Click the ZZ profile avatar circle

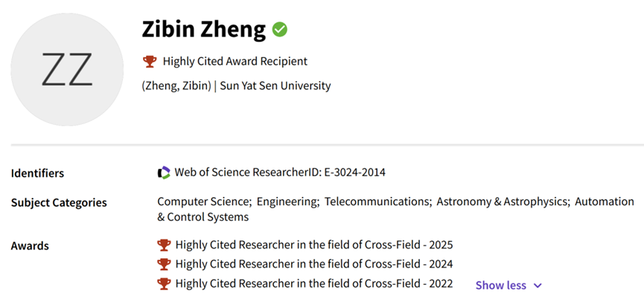68,69
